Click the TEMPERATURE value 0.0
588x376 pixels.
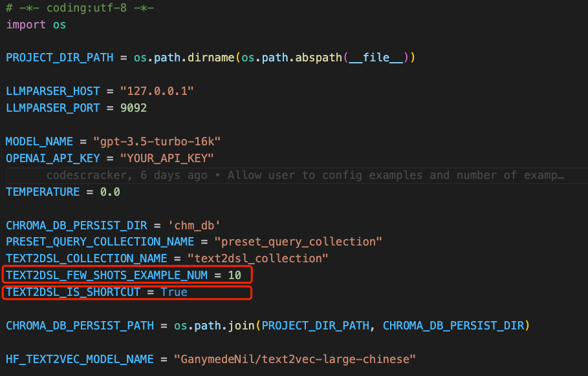tap(110, 192)
